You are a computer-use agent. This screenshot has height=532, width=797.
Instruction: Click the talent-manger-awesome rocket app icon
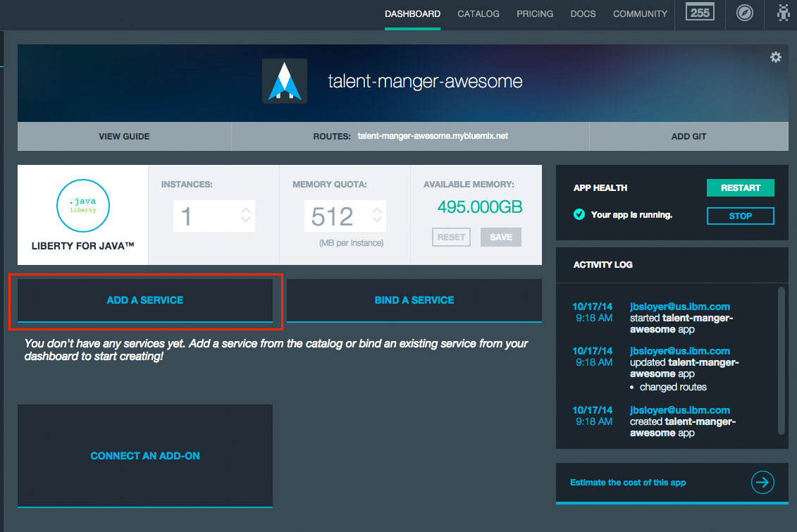[x=285, y=81]
